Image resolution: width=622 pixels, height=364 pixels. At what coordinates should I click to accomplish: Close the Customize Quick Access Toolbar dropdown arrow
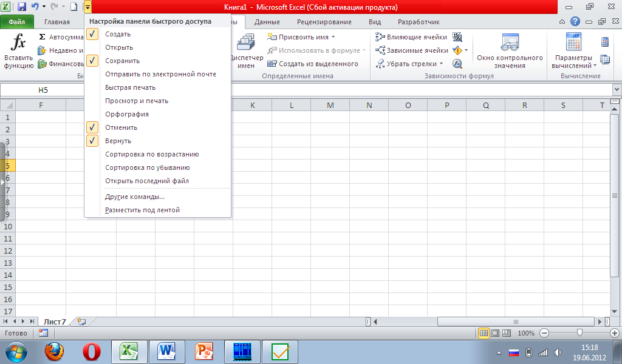87,7
